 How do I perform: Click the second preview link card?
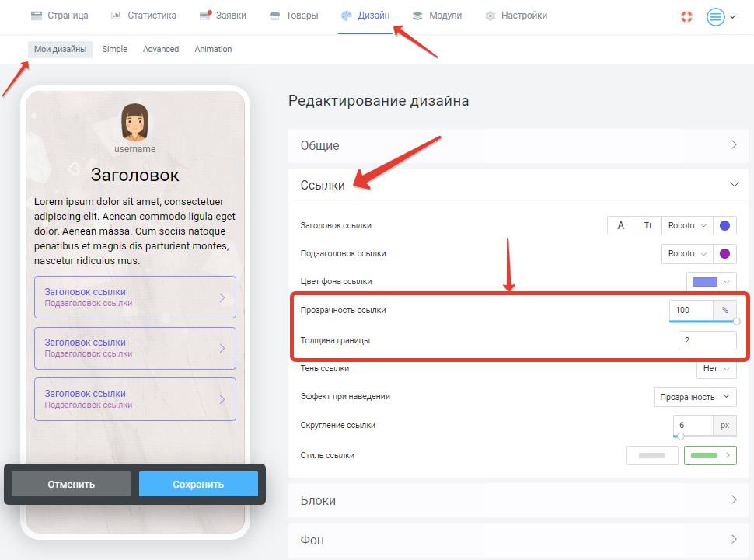pyautogui.click(x=135, y=348)
